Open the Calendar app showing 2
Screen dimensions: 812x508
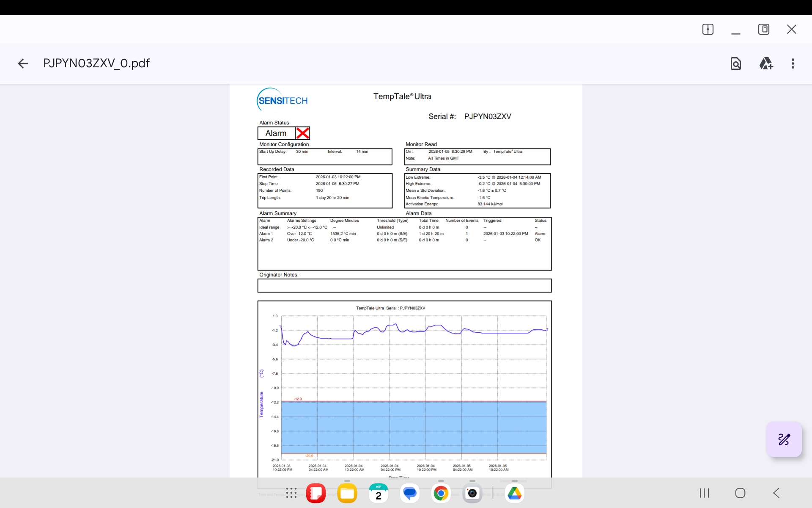click(379, 493)
